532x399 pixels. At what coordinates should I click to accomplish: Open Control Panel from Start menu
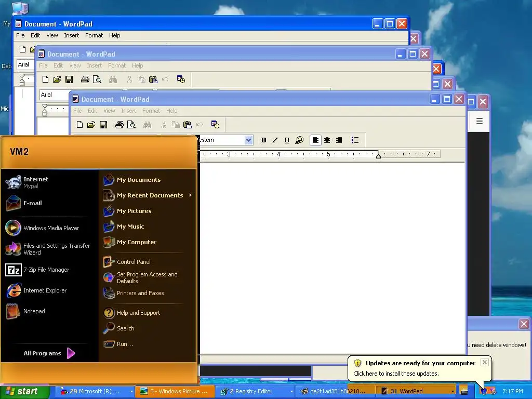tap(148, 262)
